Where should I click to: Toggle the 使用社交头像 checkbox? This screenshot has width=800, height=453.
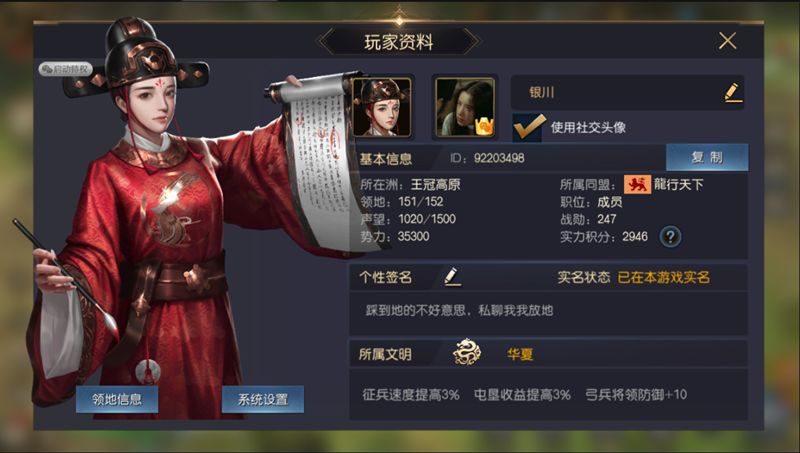[529, 127]
